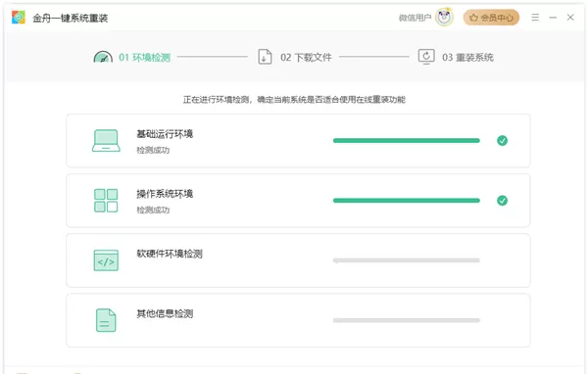Screen dimensions: 588x374
Task: Close the reinstall tool window
Action: [570, 18]
